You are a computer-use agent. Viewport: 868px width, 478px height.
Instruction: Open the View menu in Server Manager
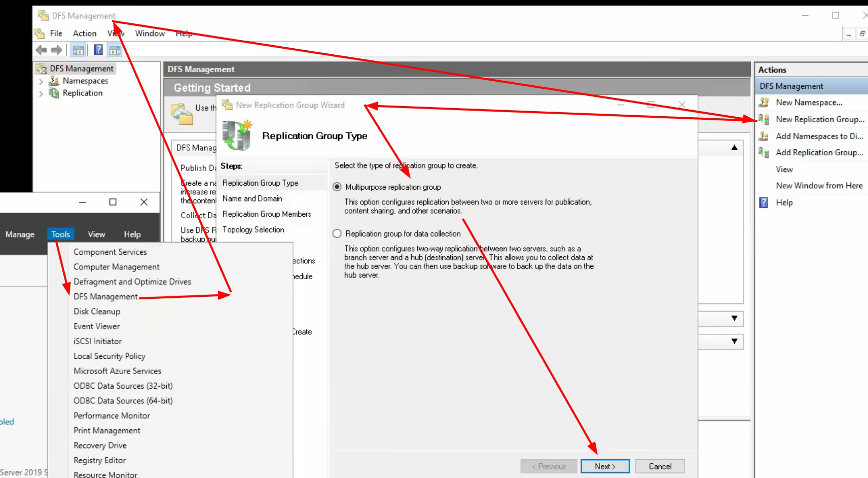coord(96,234)
